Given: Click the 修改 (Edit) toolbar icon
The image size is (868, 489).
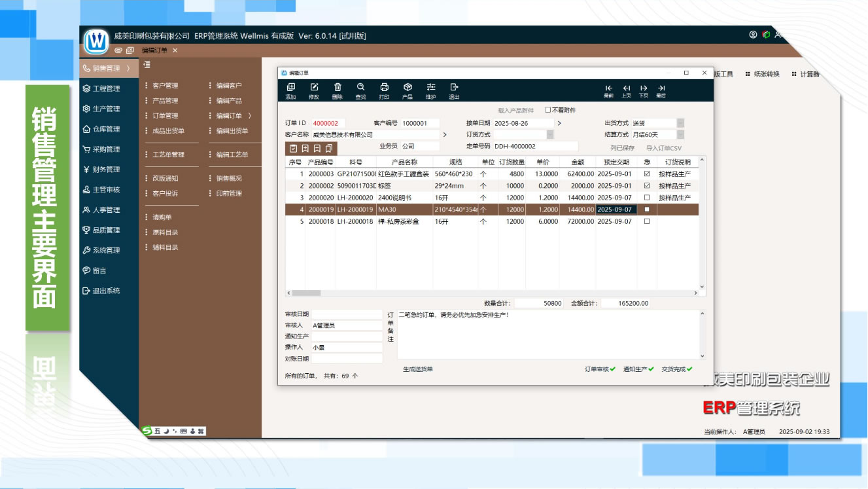Looking at the screenshot, I should coord(314,88).
